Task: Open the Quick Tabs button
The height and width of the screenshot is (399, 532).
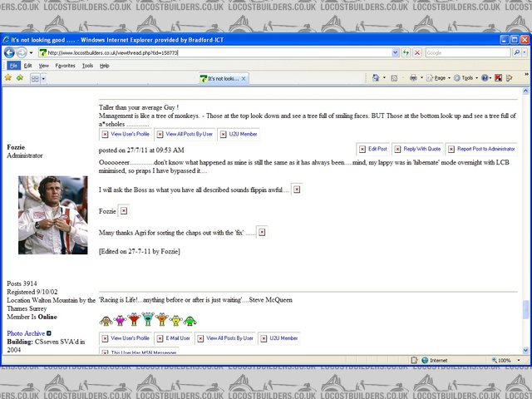Action: point(34,78)
